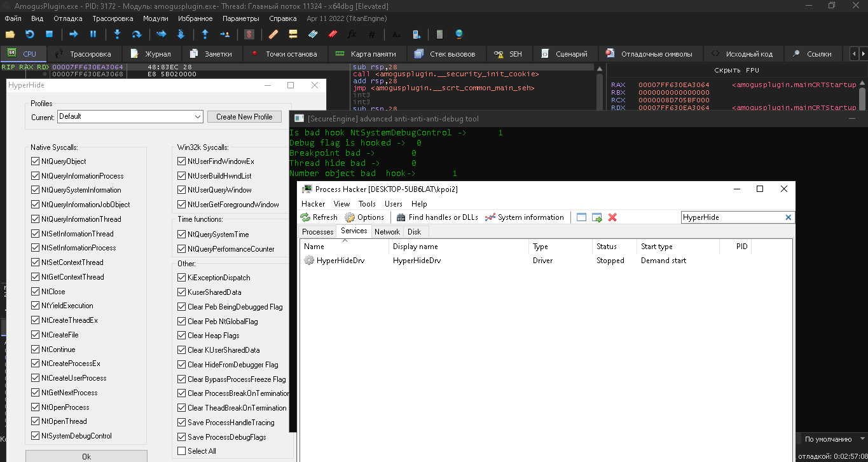Uncheck the NtQueryObject checkbox
Screen dimensions: 868x462
[x=35, y=161]
